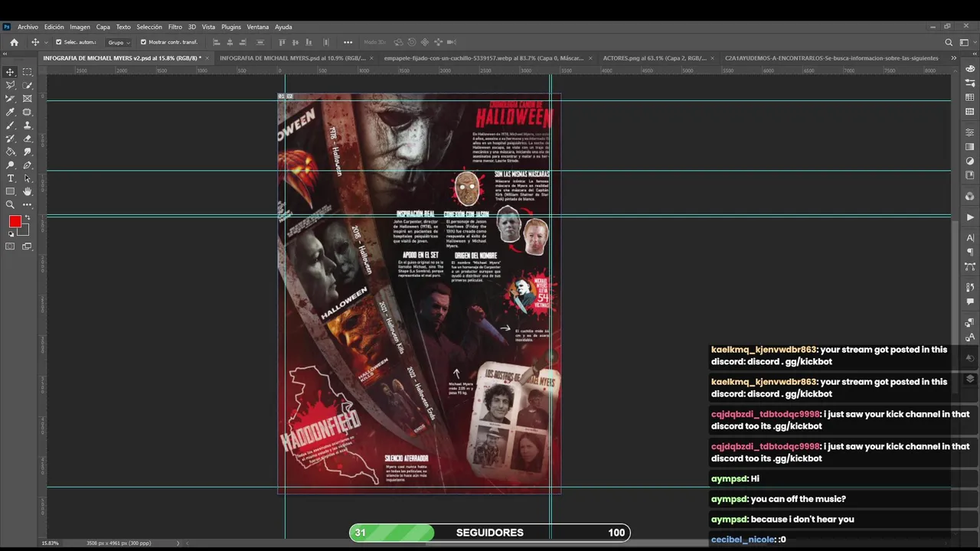Select the Eyedropper tool
The width and height of the screenshot is (980, 551).
(x=11, y=112)
